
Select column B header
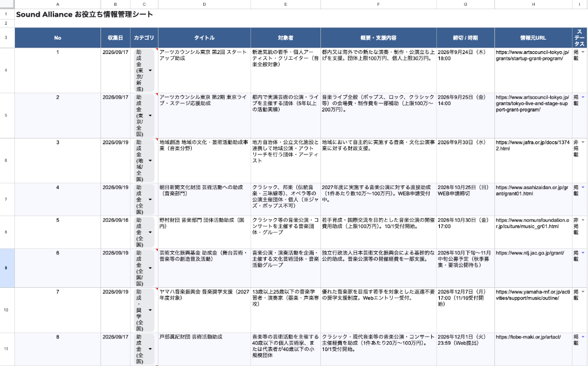click(115, 5)
